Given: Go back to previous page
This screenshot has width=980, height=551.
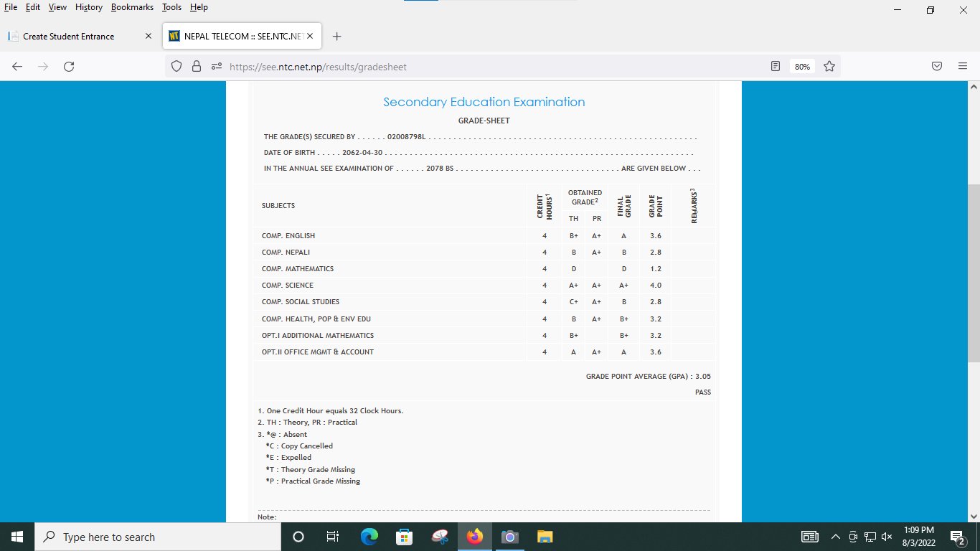Looking at the screenshot, I should (17, 67).
